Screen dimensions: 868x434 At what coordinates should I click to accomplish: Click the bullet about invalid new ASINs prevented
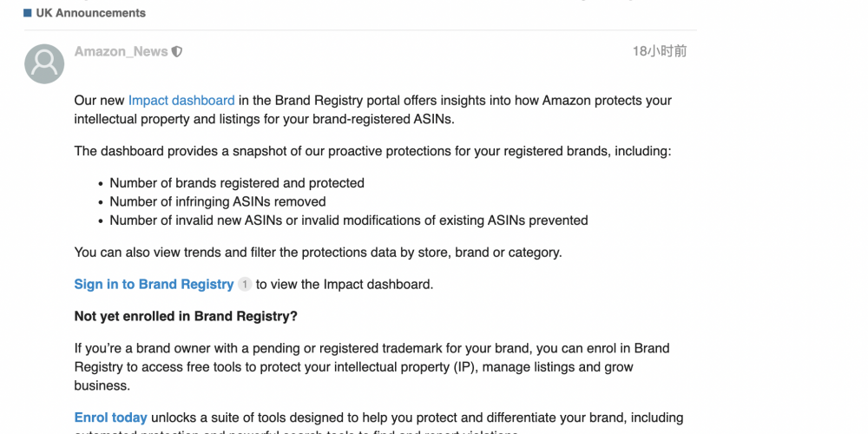click(x=349, y=220)
